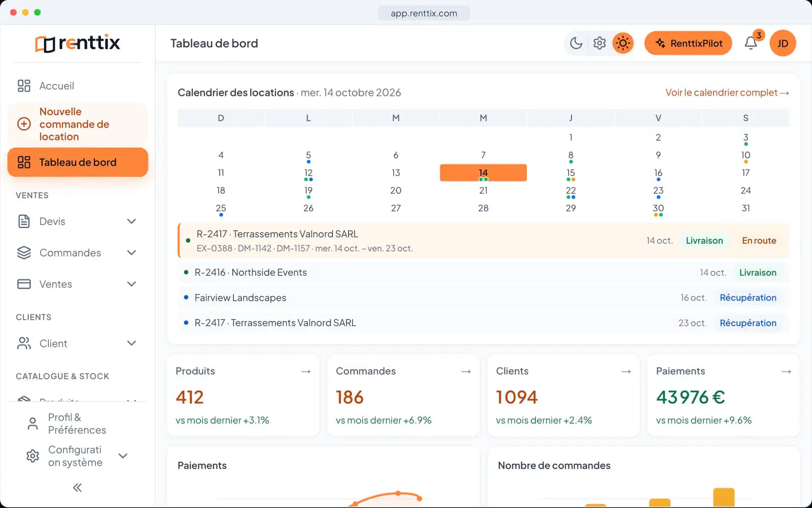812x508 pixels.
Task: Open Voir le calendrier complet link
Action: pyautogui.click(x=727, y=92)
